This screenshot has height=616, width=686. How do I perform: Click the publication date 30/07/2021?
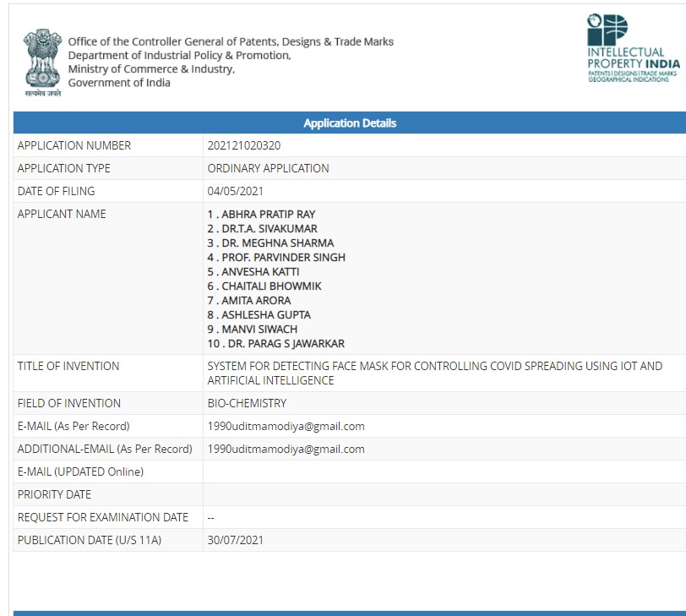point(235,540)
